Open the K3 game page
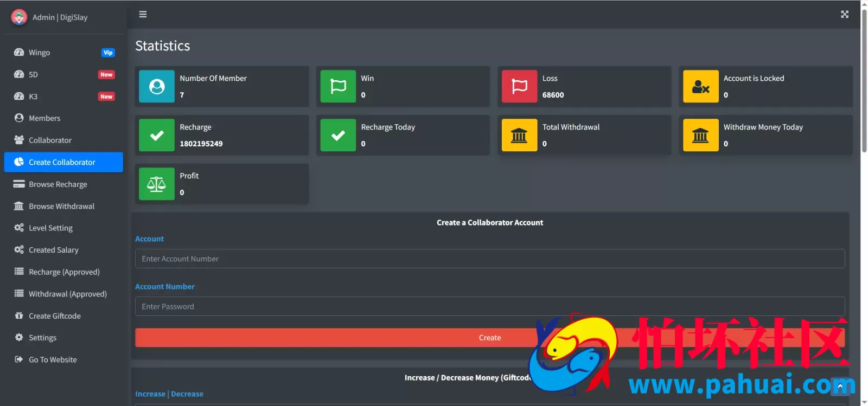Image resolution: width=868 pixels, height=406 pixels. tap(63, 96)
